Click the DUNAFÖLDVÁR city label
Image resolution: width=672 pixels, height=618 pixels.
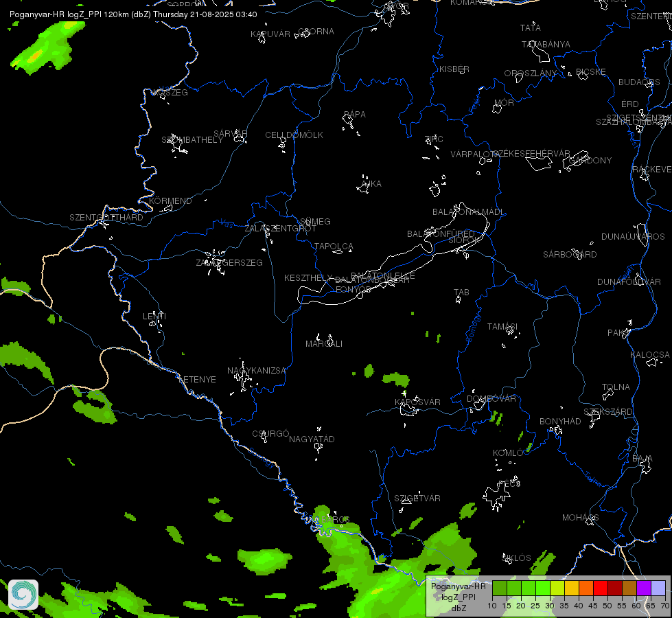(x=629, y=282)
